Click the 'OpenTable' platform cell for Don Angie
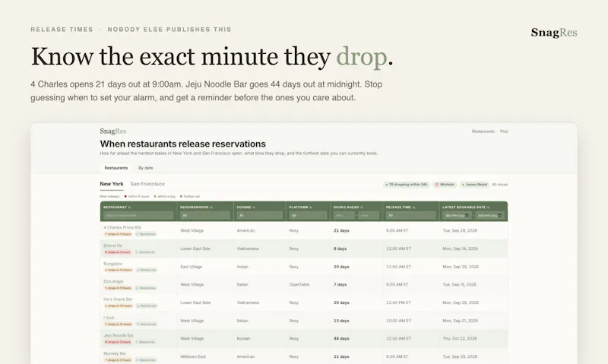The height and width of the screenshot is (364, 608). (x=299, y=284)
